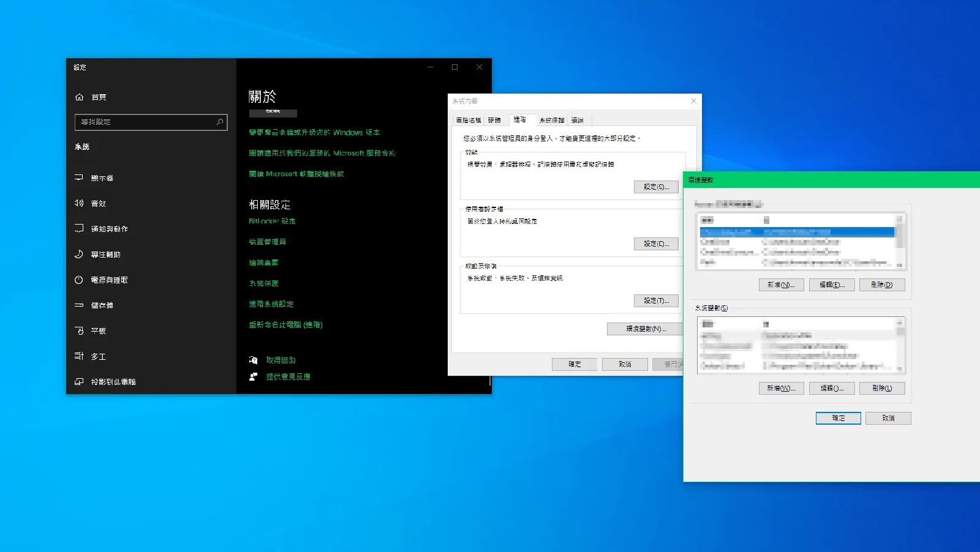The width and height of the screenshot is (980, 552).
Task: Click the Home (首頁) icon in Settings
Action: (x=79, y=97)
